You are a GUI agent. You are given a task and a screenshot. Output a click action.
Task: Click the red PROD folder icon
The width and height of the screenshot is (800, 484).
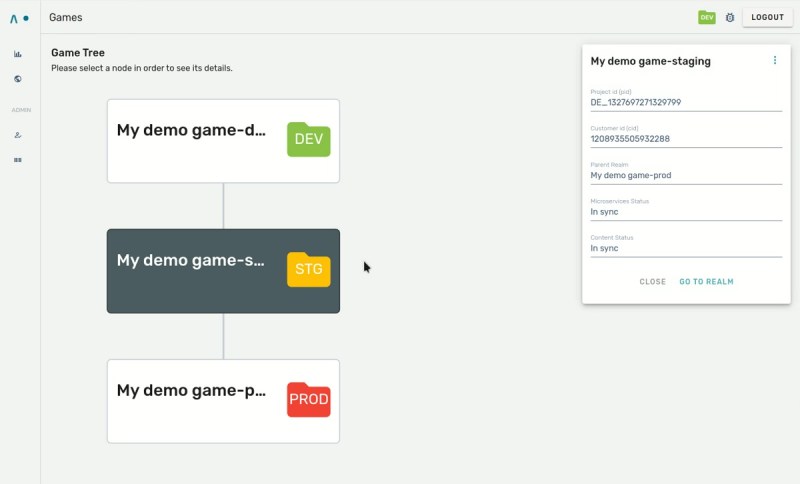[x=309, y=399]
